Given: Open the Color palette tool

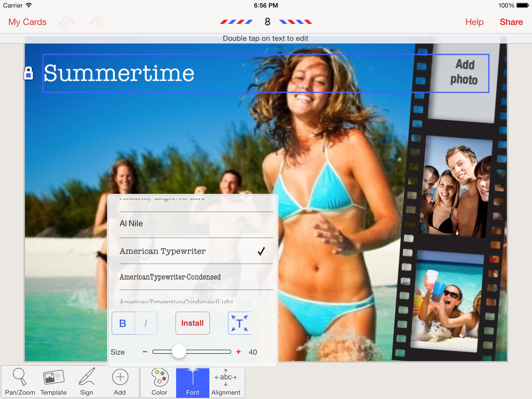Looking at the screenshot, I should click(x=159, y=382).
